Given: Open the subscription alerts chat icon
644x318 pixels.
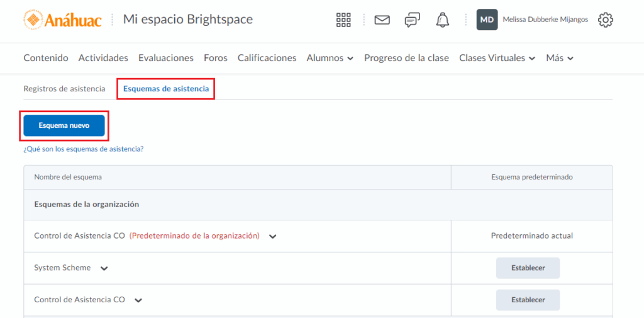Looking at the screenshot, I should click(x=412, y=20).
